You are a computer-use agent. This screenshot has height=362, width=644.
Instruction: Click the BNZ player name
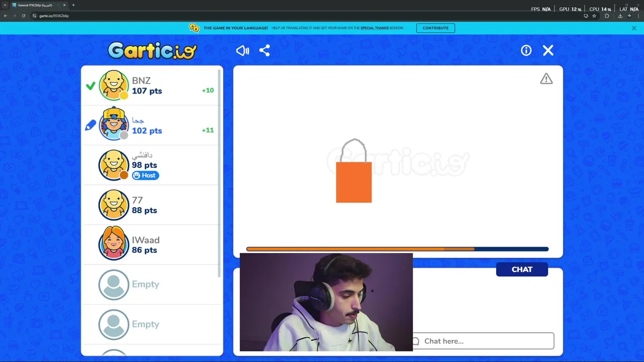pos(141,80)
